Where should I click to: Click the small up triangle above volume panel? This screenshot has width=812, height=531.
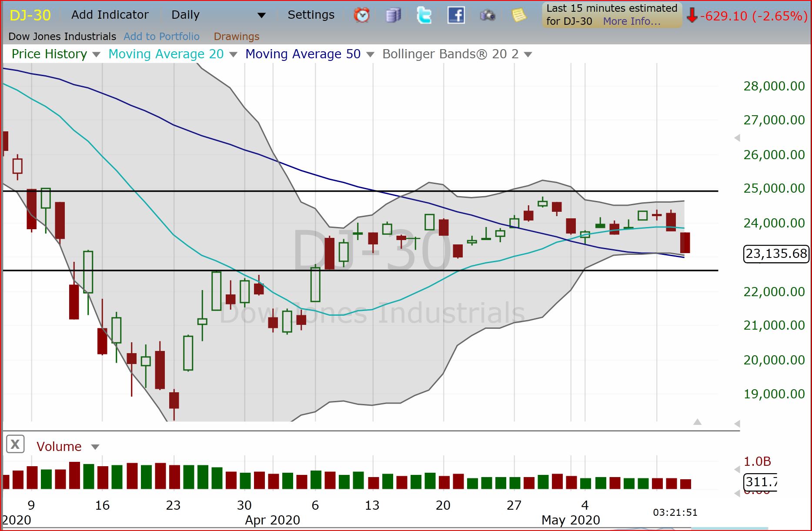697,422
